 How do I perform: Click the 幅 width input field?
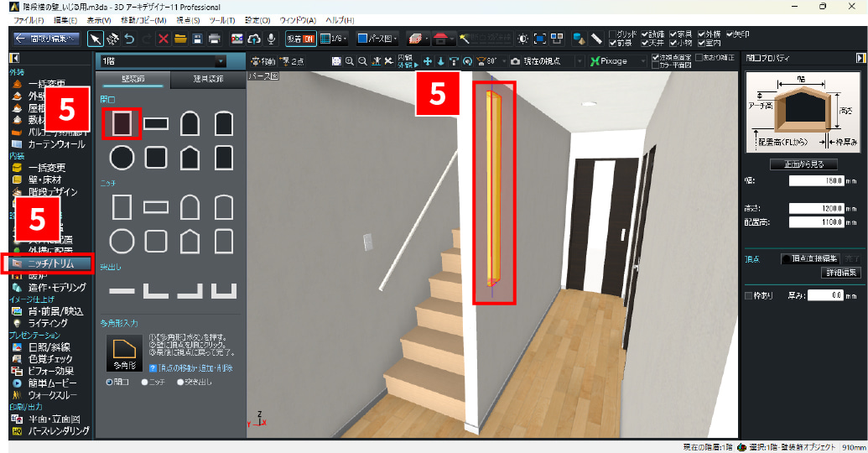[x=817, y=180]
